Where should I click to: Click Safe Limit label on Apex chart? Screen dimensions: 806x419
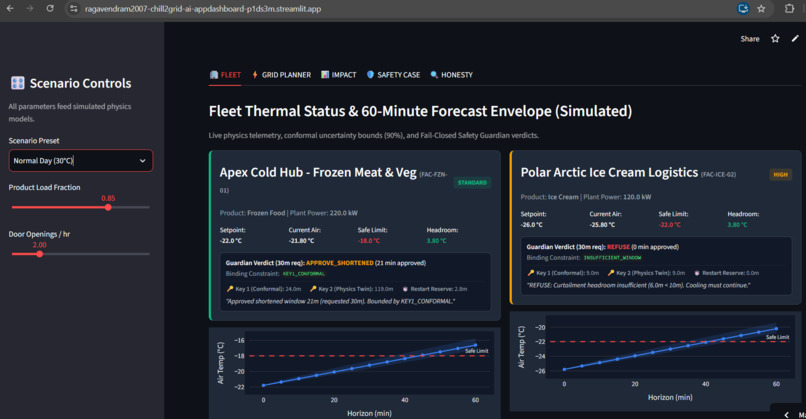point(477,351)
